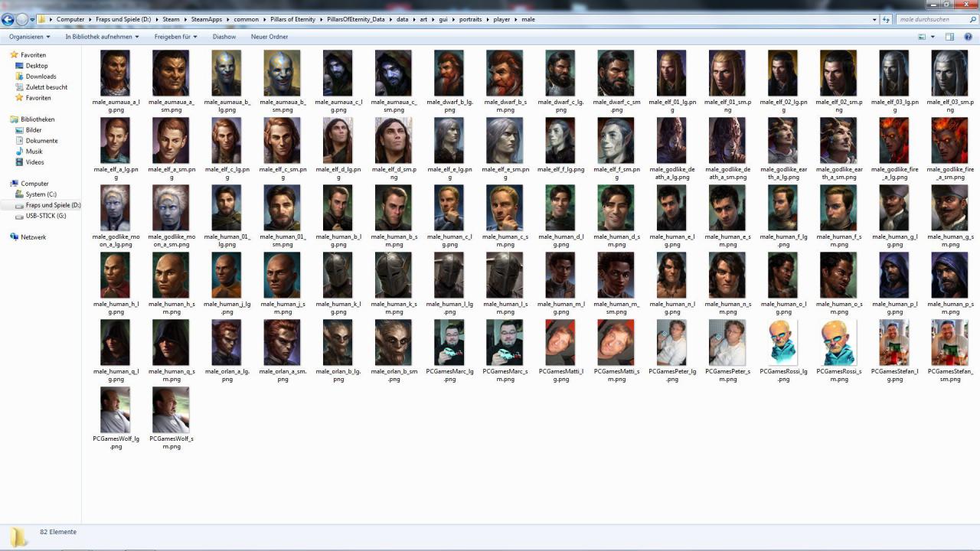980x551 pixels.
Task: Open the help question mark icon
Action: point(967,37)
